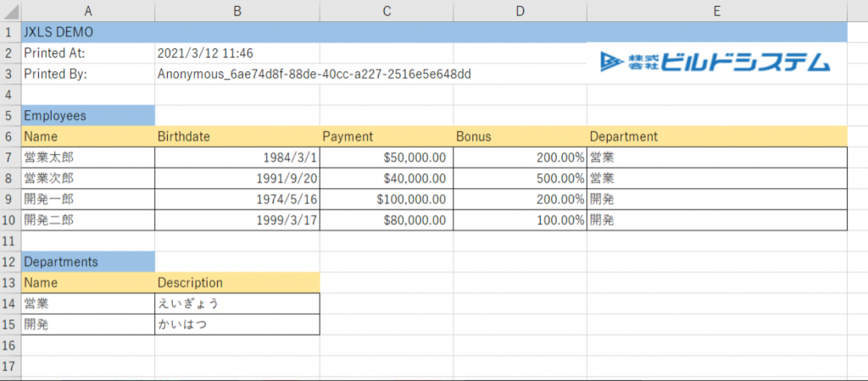Screen dimensions: 868x381
Task: Click the blue Departments heading cell
Action: coord(88,262)
